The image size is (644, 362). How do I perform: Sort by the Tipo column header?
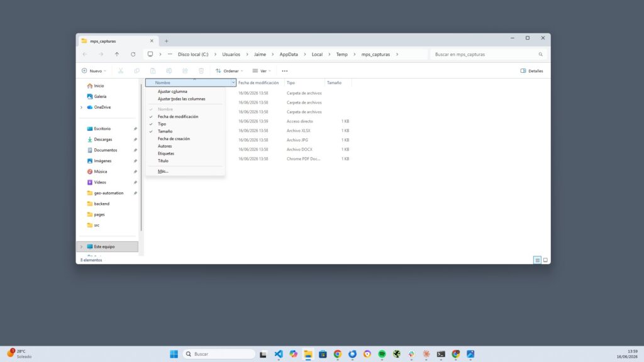[304, 82]
